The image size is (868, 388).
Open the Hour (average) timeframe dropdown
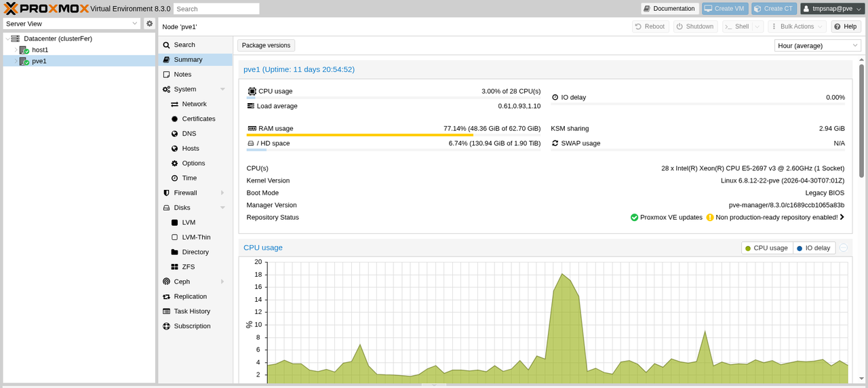point(854,45)
